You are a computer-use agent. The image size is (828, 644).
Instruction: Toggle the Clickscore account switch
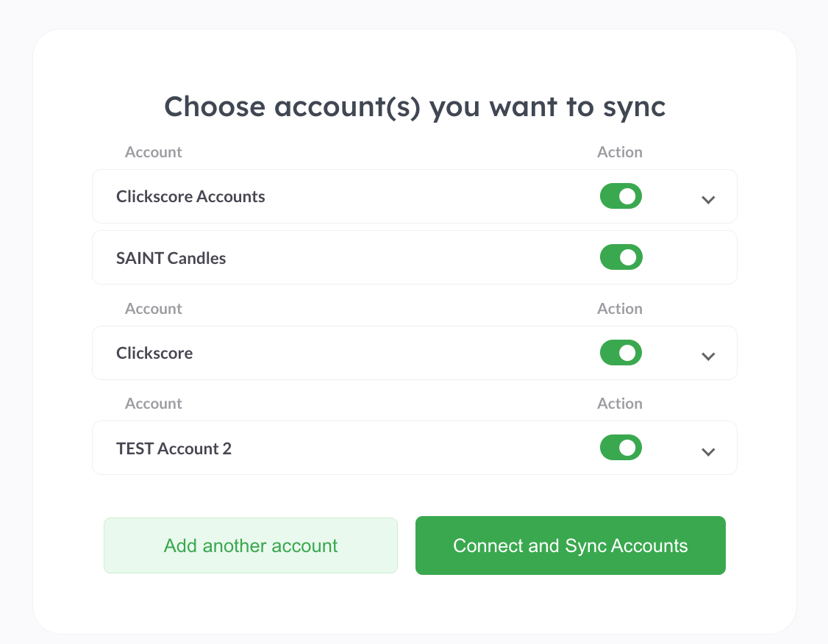(621, 353)
